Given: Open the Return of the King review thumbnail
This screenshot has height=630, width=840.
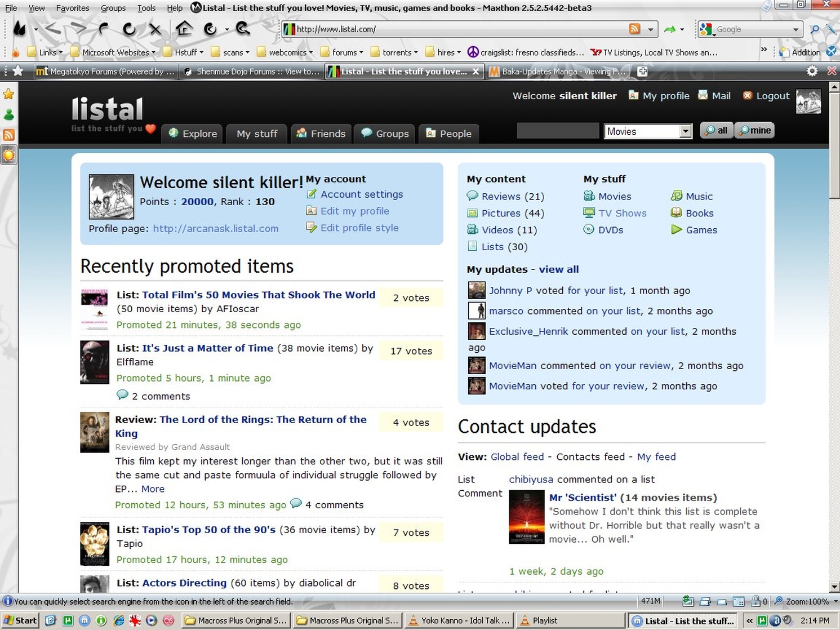Looking at the screenshot, I should (95, 433).
